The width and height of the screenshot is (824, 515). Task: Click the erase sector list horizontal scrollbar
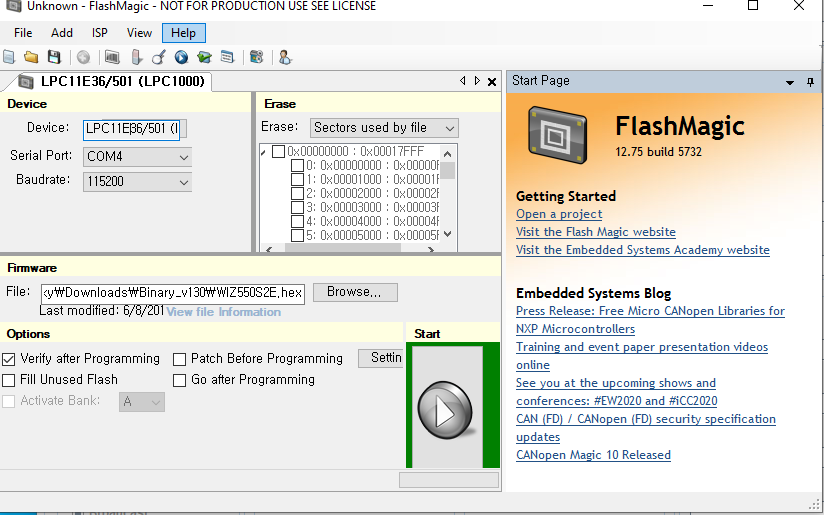(x=349, y=249)
